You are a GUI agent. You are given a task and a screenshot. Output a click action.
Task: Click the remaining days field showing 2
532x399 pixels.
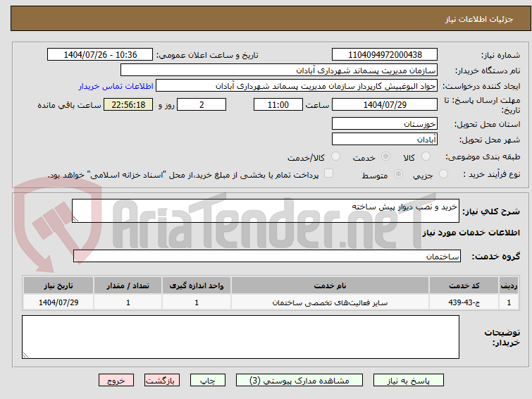coord(202,104)
